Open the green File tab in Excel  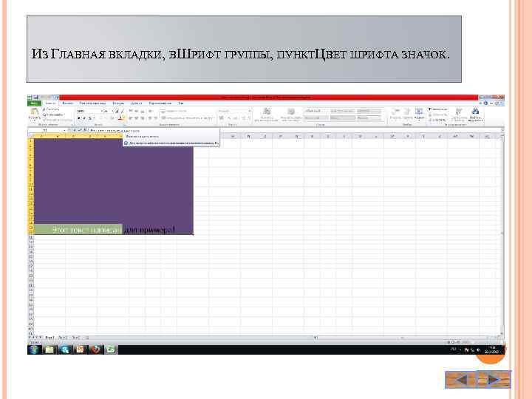point(34,103)
